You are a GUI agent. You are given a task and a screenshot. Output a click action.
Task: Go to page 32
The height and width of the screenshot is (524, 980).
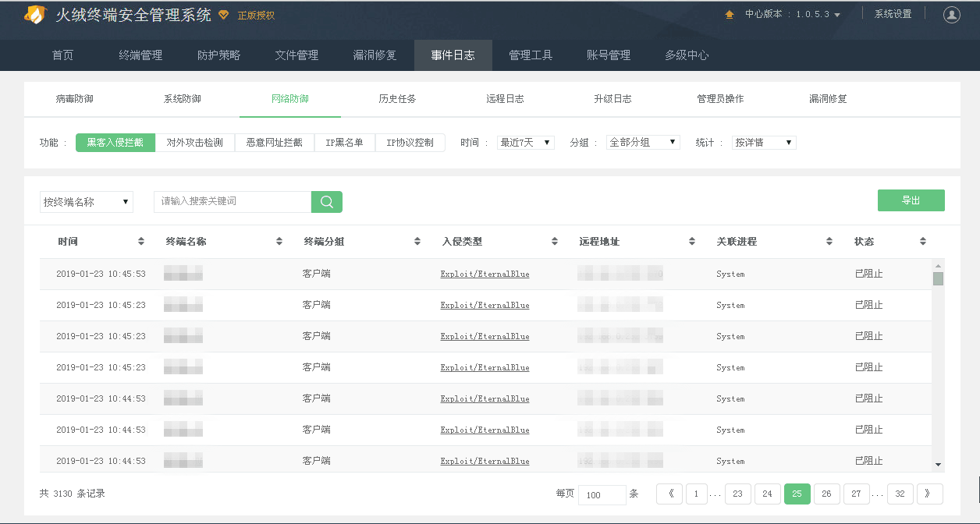click(900, 494)
